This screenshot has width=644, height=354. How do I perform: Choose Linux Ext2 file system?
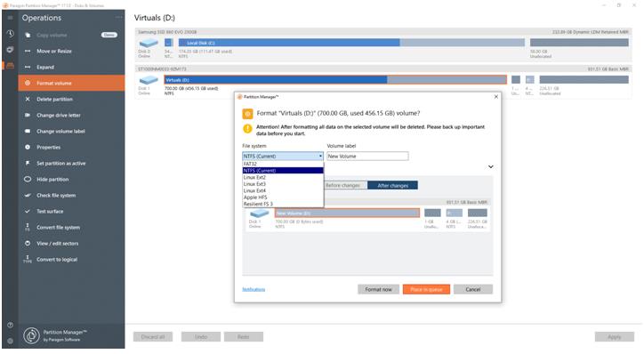pyautogui.click(x=283, y=177)
